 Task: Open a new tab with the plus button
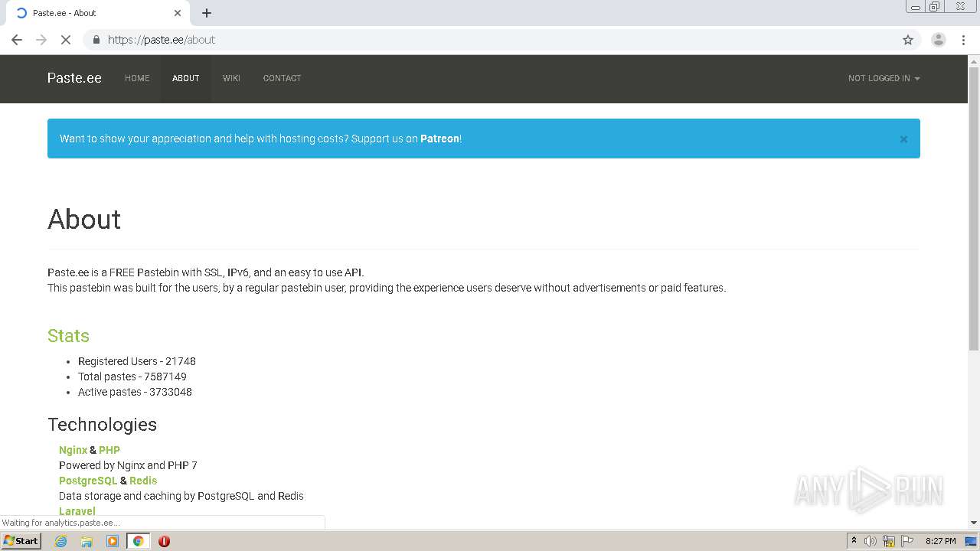[x=207, y=13]
